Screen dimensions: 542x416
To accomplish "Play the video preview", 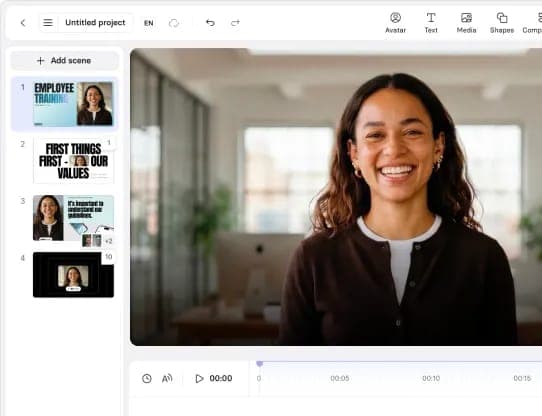I will [199, 378].
